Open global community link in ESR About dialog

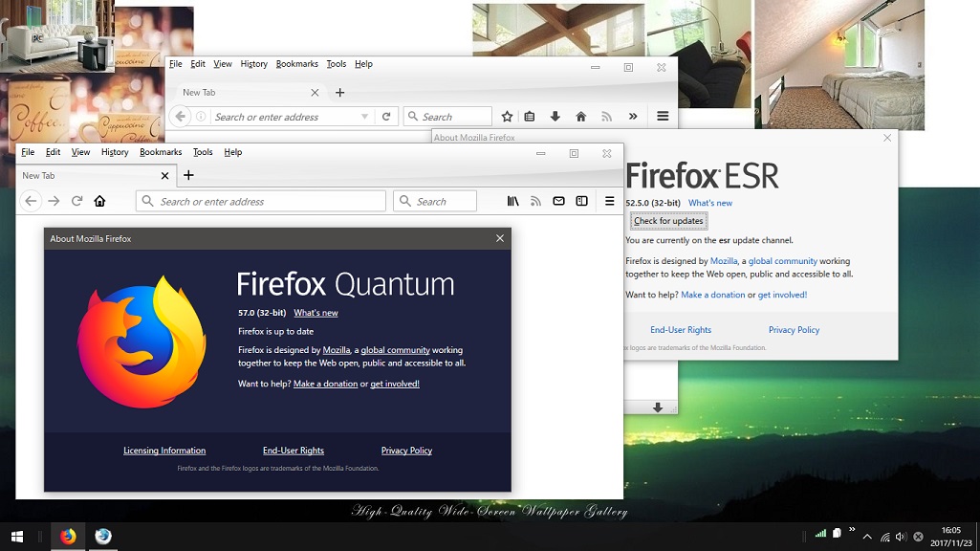click(782, 261)
